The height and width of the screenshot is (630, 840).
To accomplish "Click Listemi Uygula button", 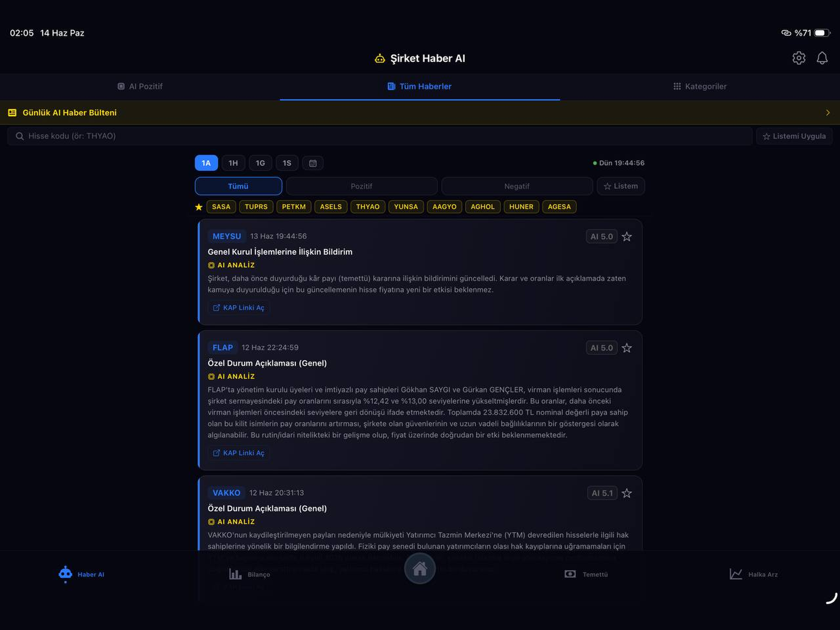I will pyautogui.click(x=794, y=136).
